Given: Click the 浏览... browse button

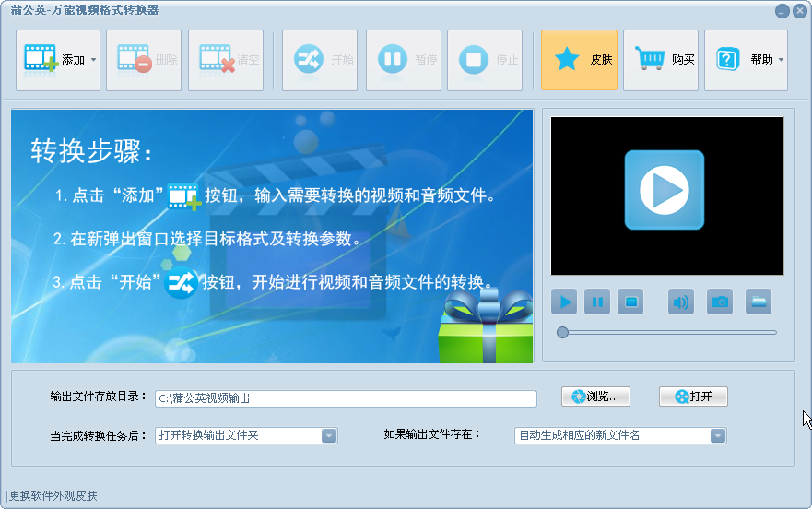Looking at the screenshot, I should tap(596, 397).
